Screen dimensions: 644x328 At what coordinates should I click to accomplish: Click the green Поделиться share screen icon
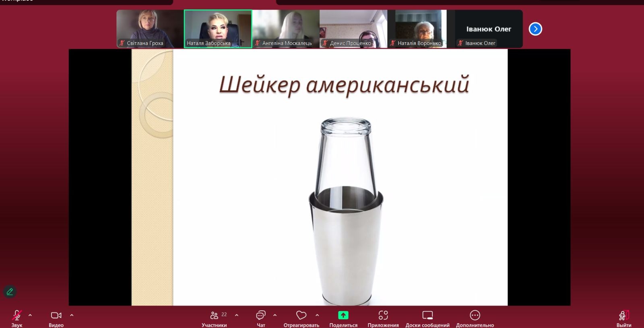343,316
